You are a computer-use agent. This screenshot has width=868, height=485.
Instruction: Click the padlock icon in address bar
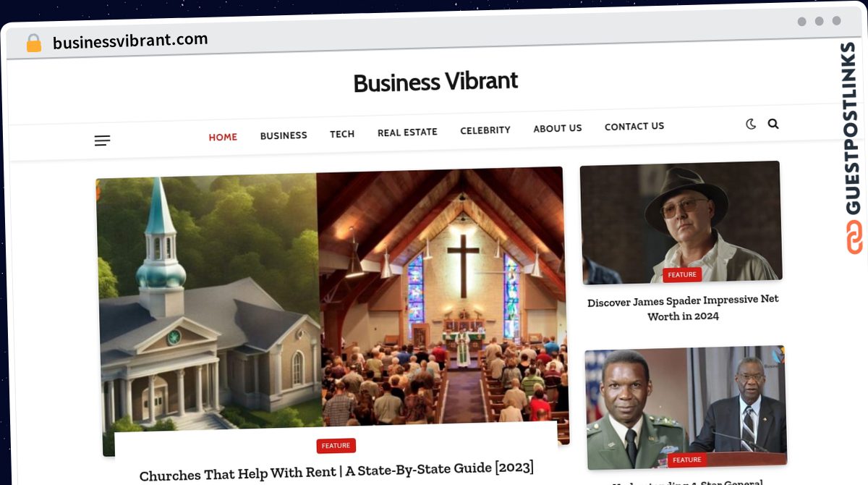[x=33, y=43]
